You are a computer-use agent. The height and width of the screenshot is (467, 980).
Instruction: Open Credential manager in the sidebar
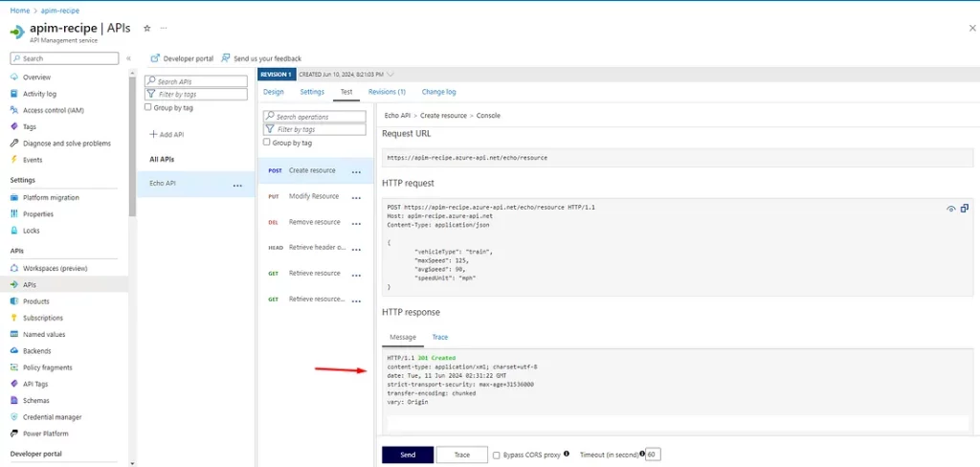[52, 417]
